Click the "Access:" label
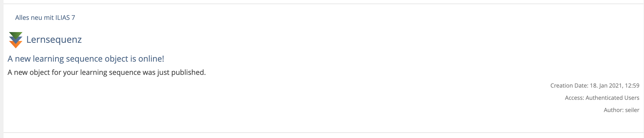The image size is (644, 138). 574,98
